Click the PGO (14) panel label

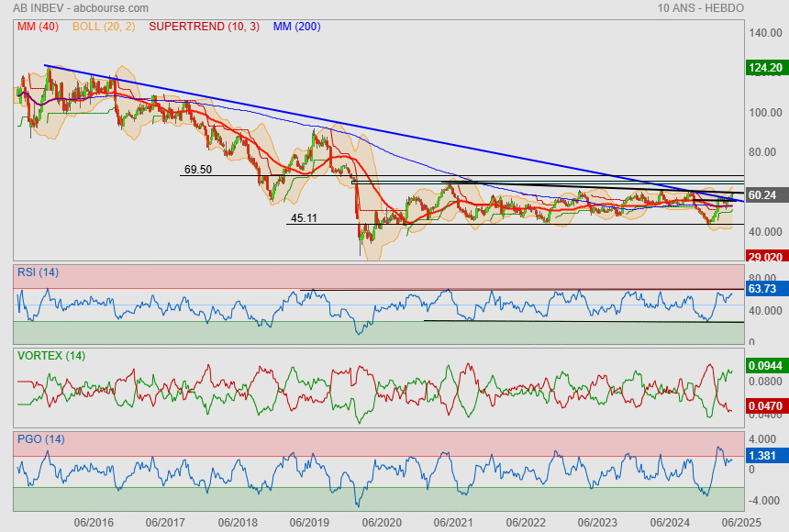pos(40,438)
